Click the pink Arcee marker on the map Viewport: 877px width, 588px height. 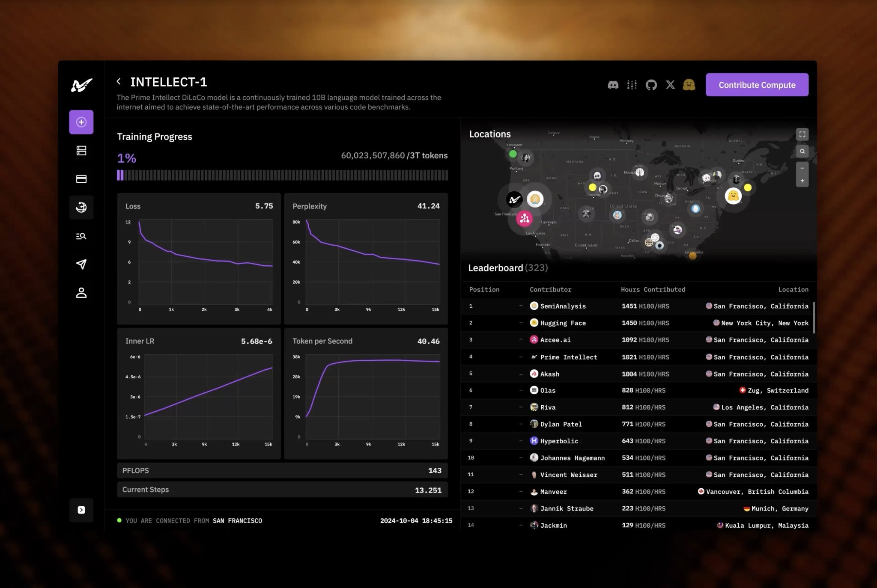pyautogui.click(x=524, y=219)
